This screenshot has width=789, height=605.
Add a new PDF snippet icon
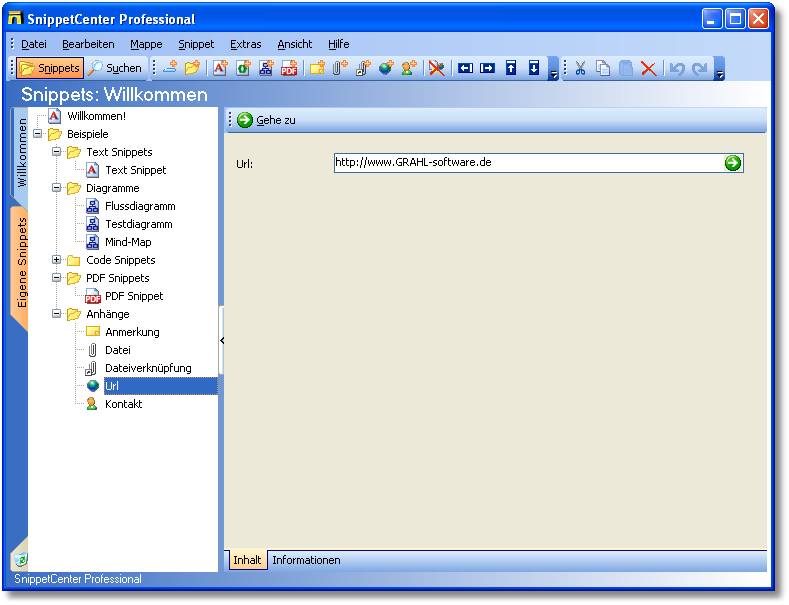tap(289, 67)
